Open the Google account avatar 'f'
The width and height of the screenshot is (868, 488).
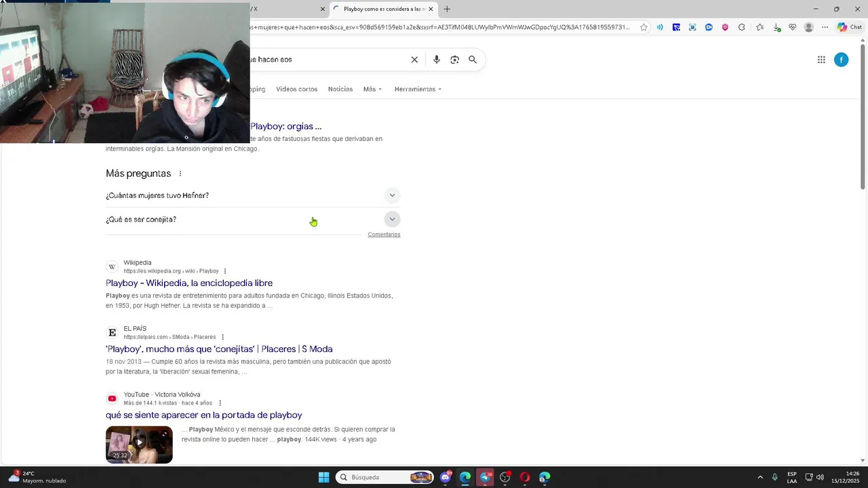point(841,60)
